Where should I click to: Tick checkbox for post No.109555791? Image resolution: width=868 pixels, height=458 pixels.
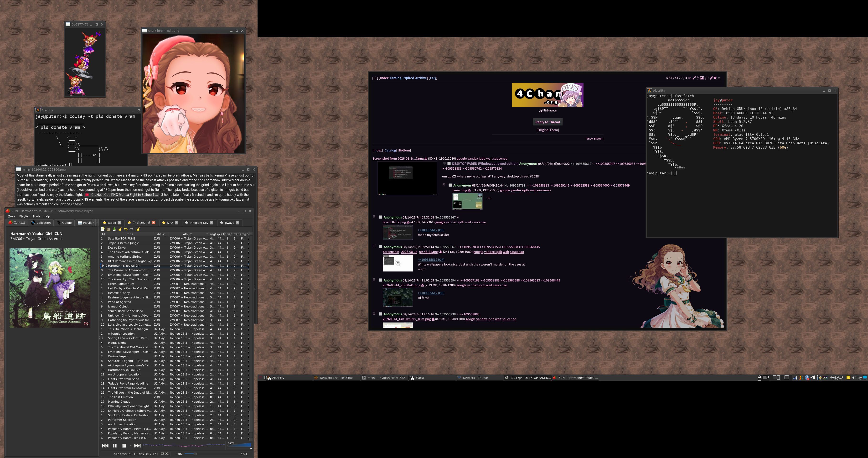450,185
